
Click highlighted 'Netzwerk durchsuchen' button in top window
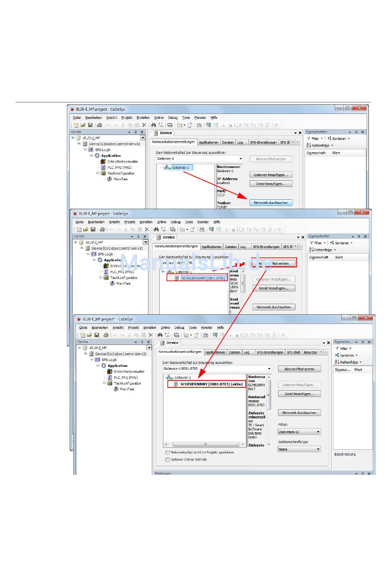point(271,203)
